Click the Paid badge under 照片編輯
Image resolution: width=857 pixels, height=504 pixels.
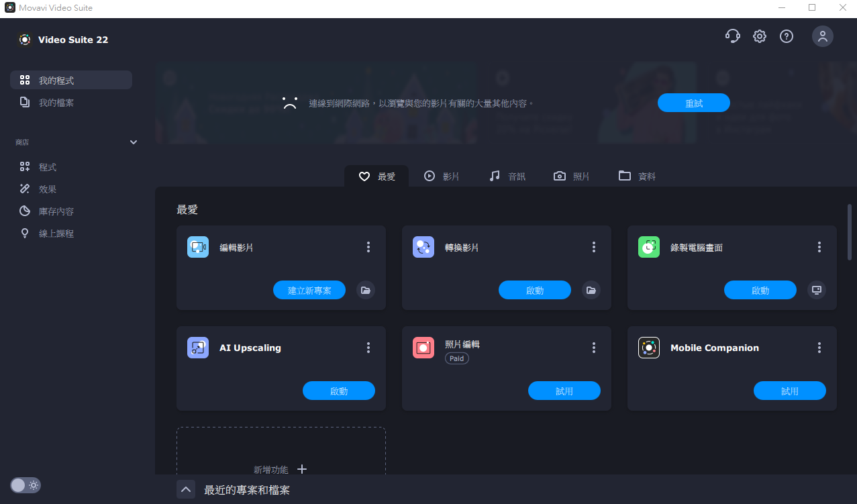click(457, 358)
